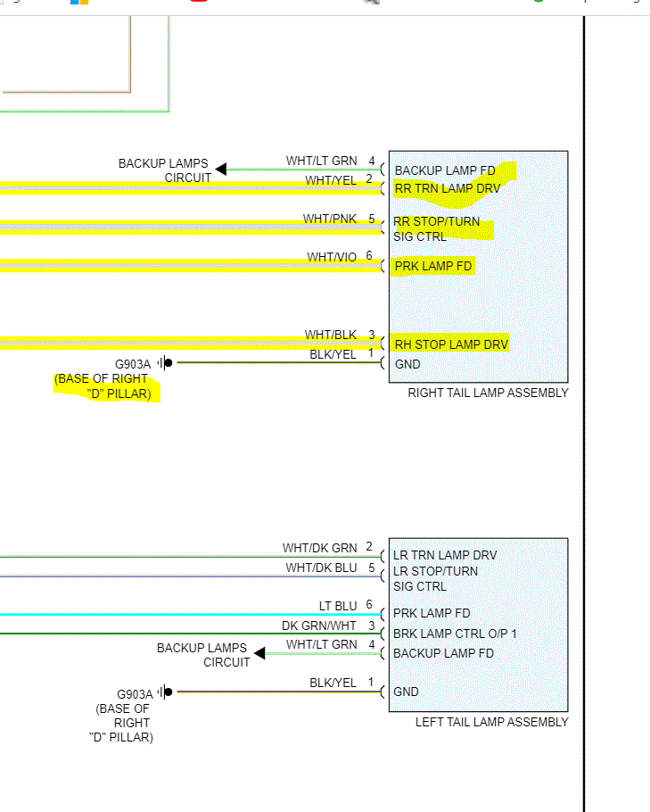The width and height of the screenshot is (650, 812).
Task: Click the lower G903A ground label
Action: pyautogui.click(x=135, y=694)
